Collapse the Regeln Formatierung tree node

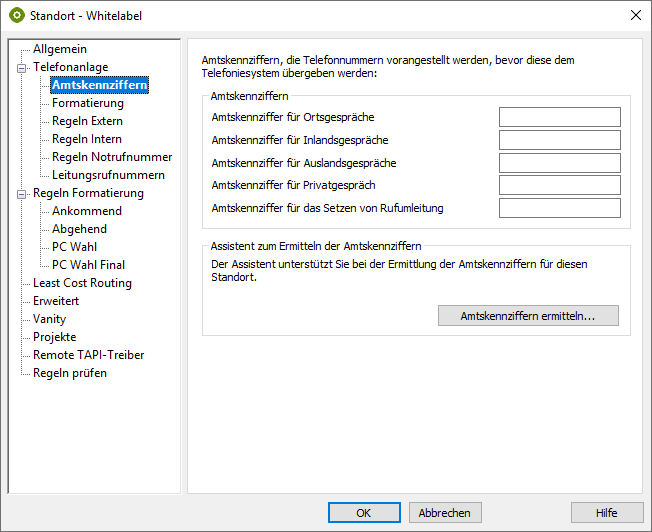click(21, 193)
